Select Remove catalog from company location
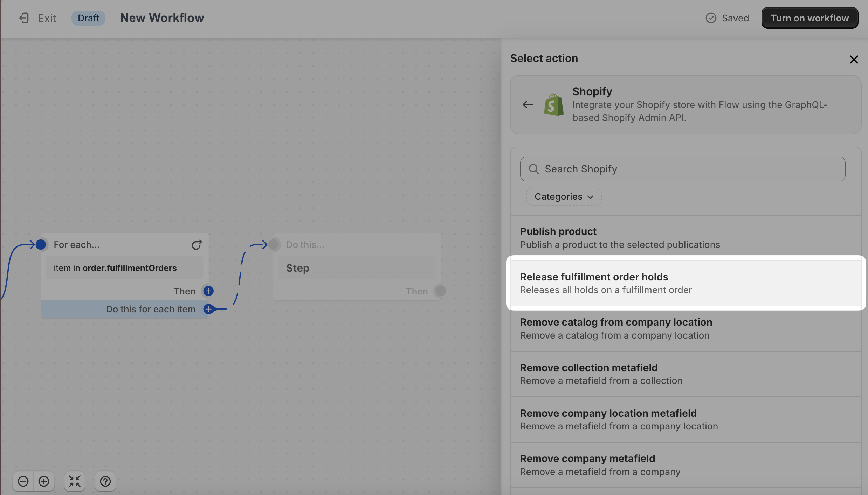Image resolution: width=868 pixels, height=495 pixels. (686, 328)
